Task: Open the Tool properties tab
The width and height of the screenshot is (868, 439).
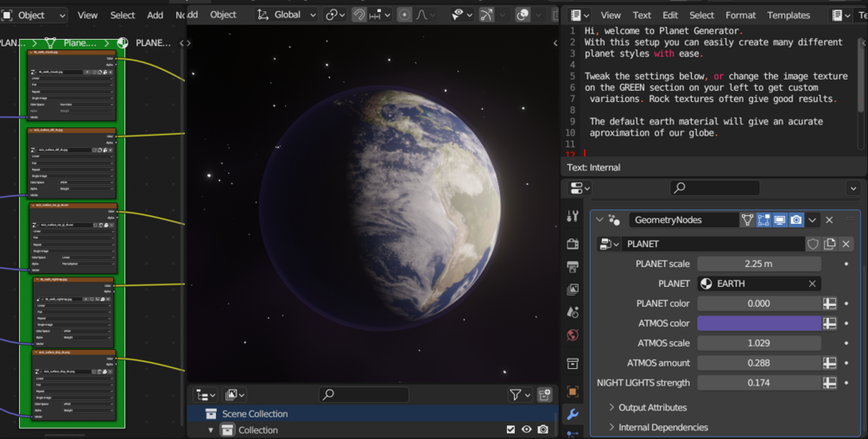Action: [573, 216]
